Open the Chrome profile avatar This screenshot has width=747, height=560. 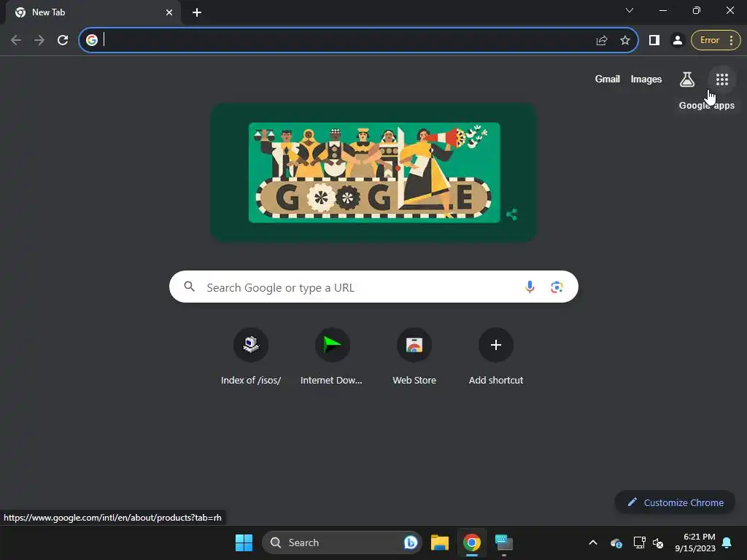[677, 41]
